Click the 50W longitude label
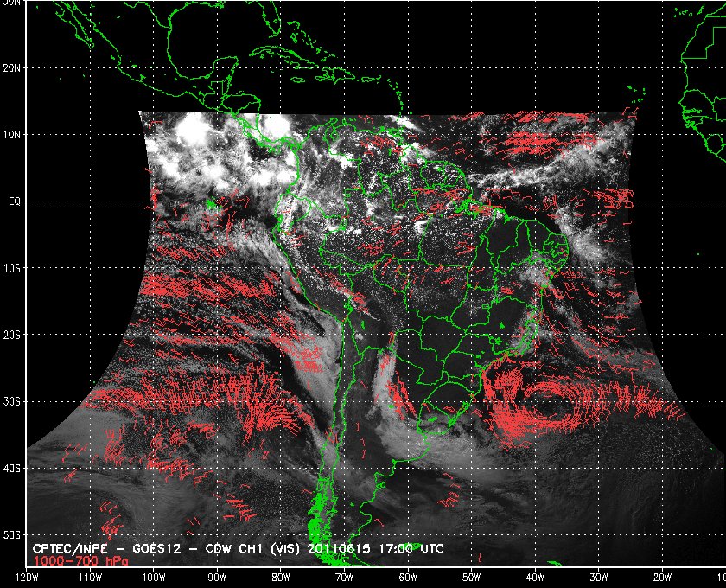 471,578
